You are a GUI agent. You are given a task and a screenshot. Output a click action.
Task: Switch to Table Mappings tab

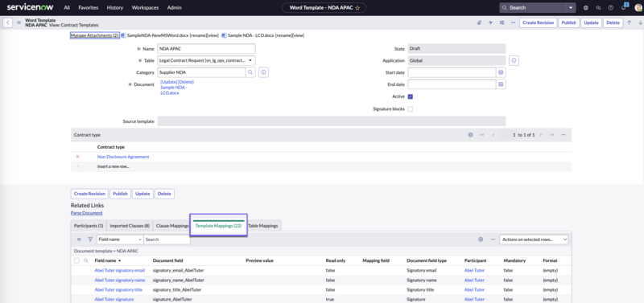(263, 226)
